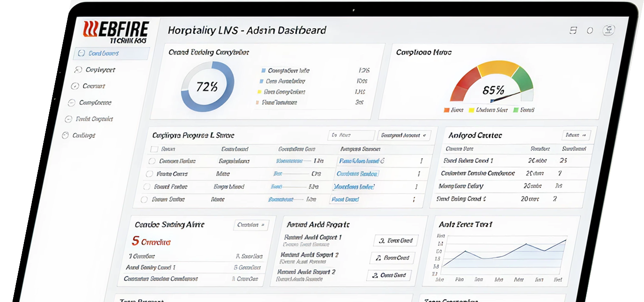
Task: Open the fifth sidebar menu item
Action: pyautogui.click(x=89, y=119)
